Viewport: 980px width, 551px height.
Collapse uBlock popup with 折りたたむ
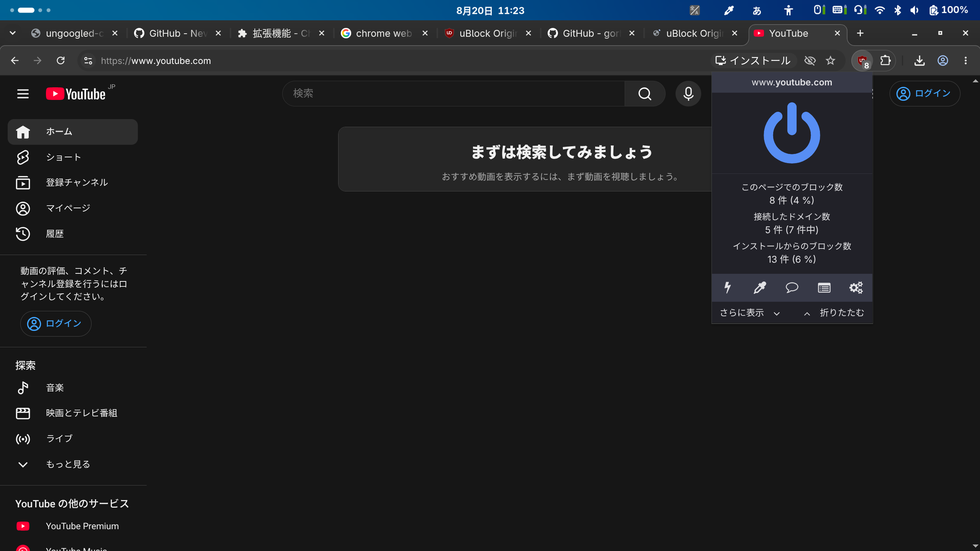coord(834,313)
